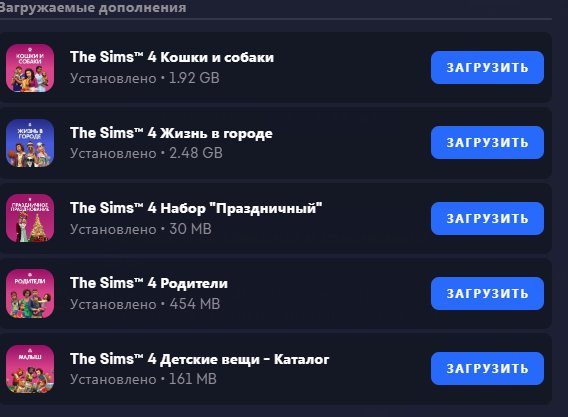Screen dimensions: 568x417
Task: Click the Праздничный pack icon
Action: (30, 218)
